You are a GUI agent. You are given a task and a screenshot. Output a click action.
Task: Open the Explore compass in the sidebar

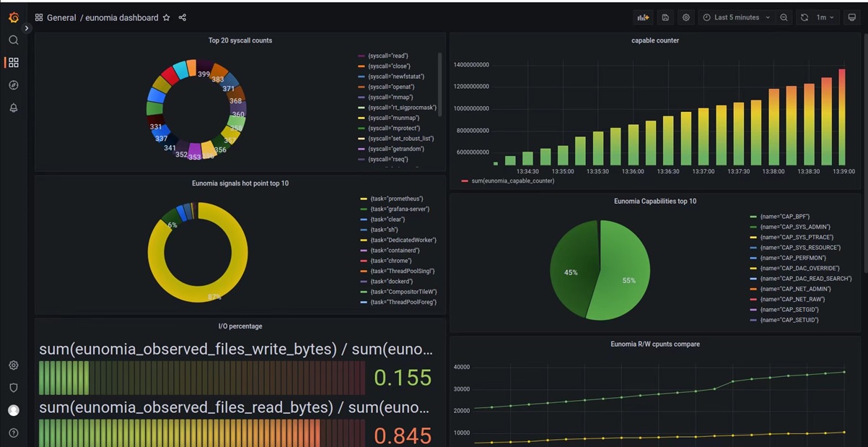[x=13, y=84]
